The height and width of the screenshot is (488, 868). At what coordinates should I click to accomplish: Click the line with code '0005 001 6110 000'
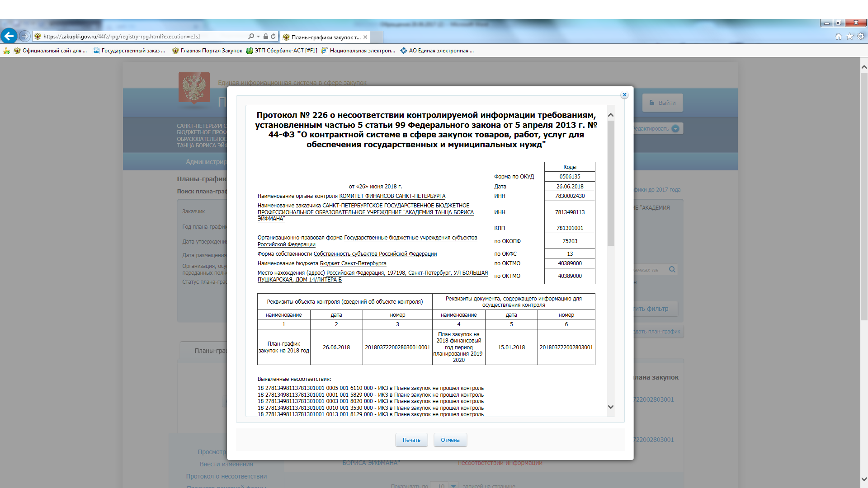(371, 388)
